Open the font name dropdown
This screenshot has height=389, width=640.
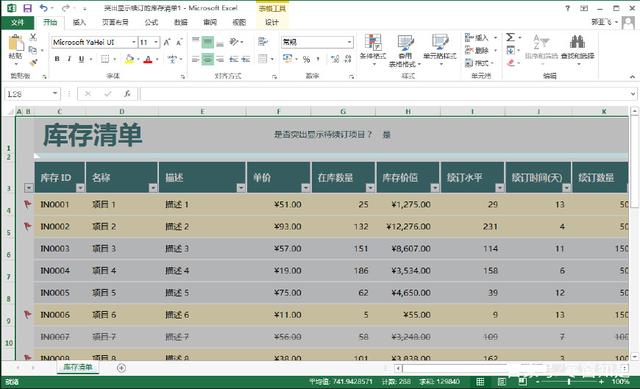coord(133,42)
